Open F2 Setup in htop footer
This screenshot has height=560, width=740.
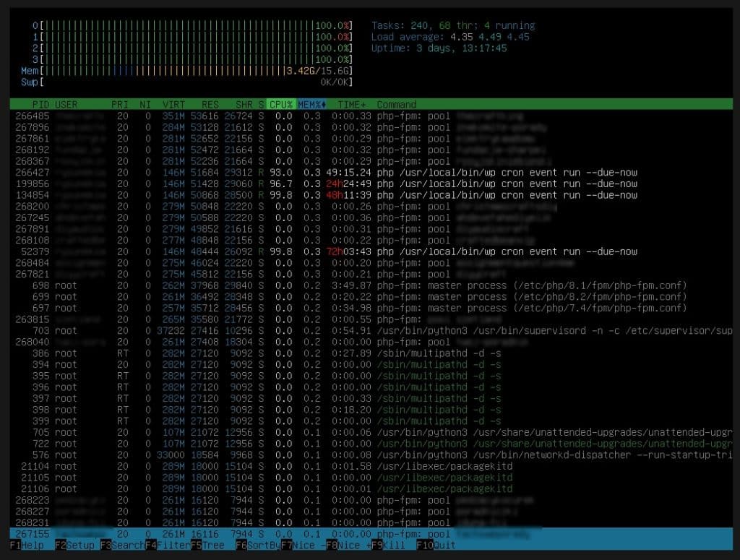74,546
